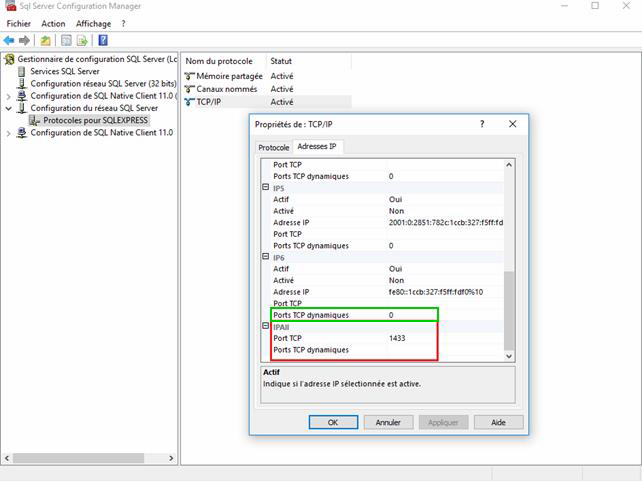This screenshot has height=482, width=643.
Task: Click the blue Help toolbar icon
Action: pos(103,41)
